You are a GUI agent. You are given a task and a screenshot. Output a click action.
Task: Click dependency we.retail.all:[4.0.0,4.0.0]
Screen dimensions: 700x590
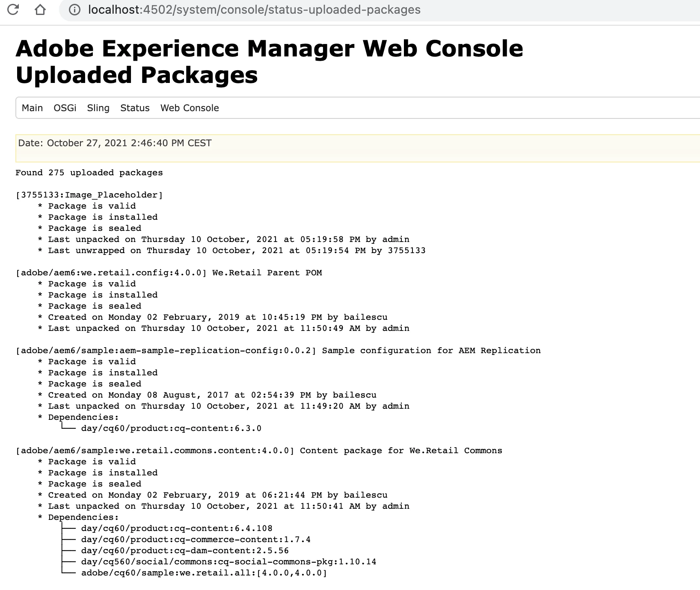click(204, 573)
